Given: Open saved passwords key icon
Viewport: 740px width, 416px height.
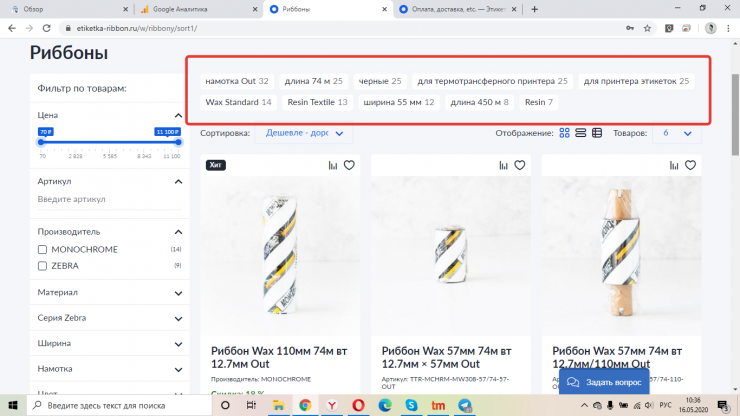Looking at the screenshot, I should pos(630,28).
